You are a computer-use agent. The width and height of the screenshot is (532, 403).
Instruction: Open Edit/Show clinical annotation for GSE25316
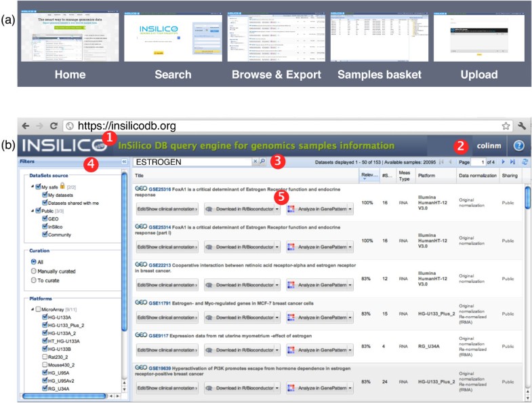(167, 209)
